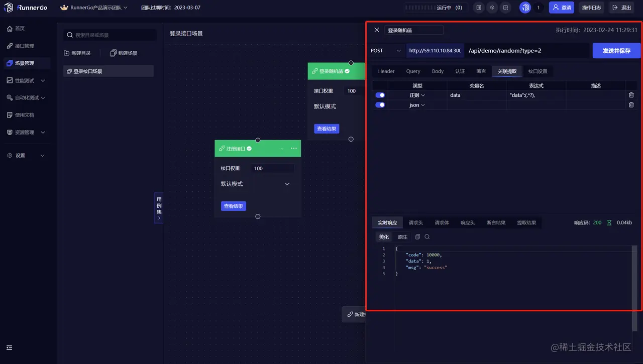Viewport: 643px width, 364px height.
Task: Expand the 用例集 side panel
Action: [159, 207]
